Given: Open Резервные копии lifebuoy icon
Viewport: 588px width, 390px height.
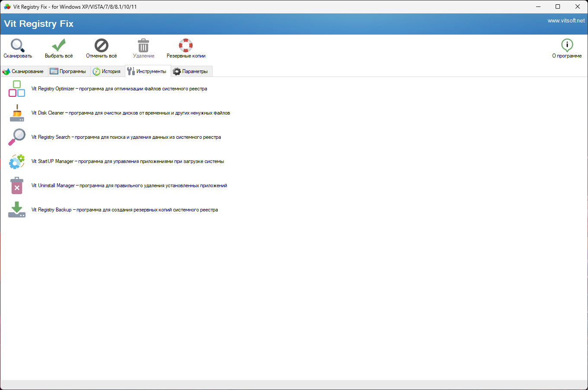Looking at the screenshot, I should pyautogui.click(x=186, y=45).
